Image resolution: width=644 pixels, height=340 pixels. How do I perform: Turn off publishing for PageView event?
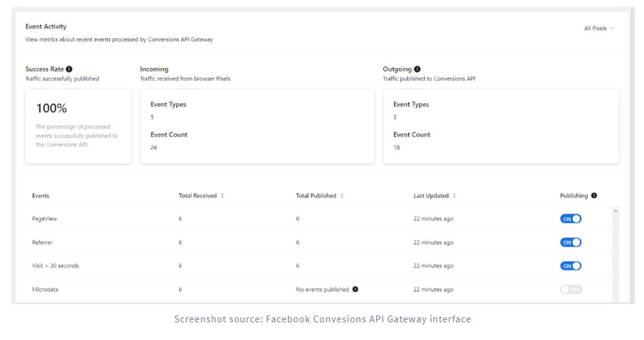coord(570,219)
